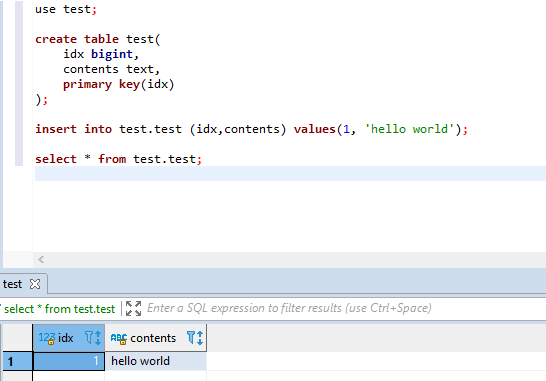Viewport: 546px width, 381px height.
Task: Click the ABC text type icon of contents
Action: (x=119, y=339)
